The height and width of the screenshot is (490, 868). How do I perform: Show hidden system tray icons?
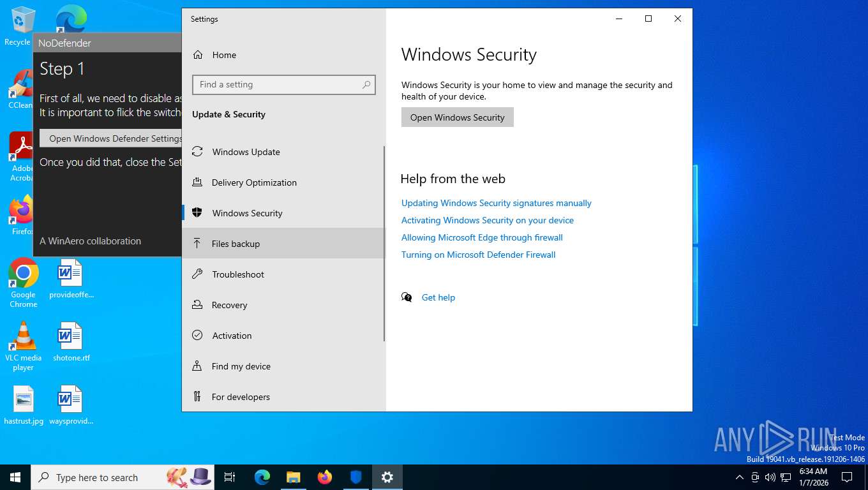pos(739,477)
